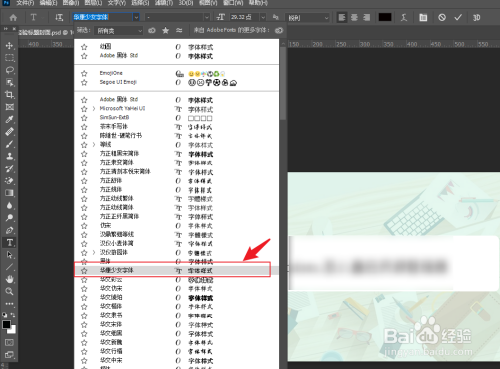
Task: Select the Lasso tool
Action: click(x=9, y=70)
